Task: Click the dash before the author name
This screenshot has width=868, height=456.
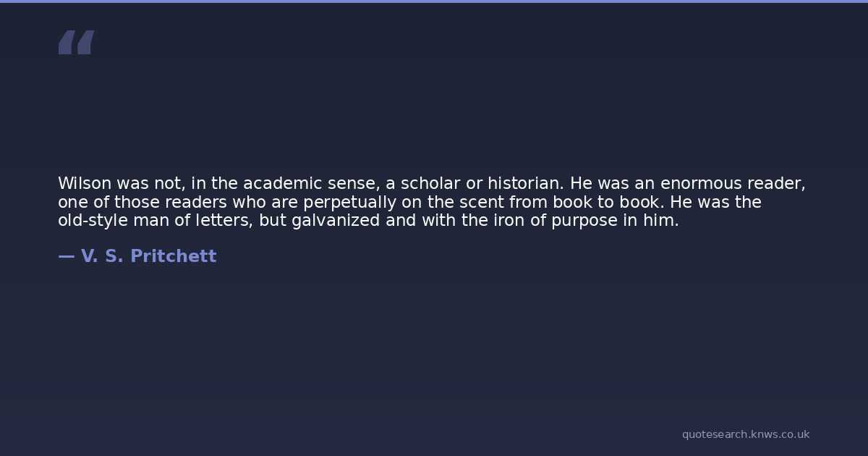Action: (x=66, y=256)
